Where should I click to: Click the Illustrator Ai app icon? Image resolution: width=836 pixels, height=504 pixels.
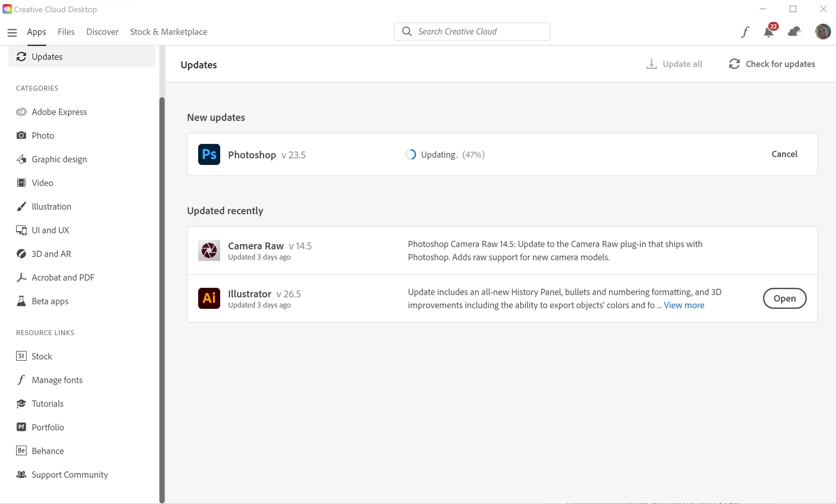coord(209,298)
